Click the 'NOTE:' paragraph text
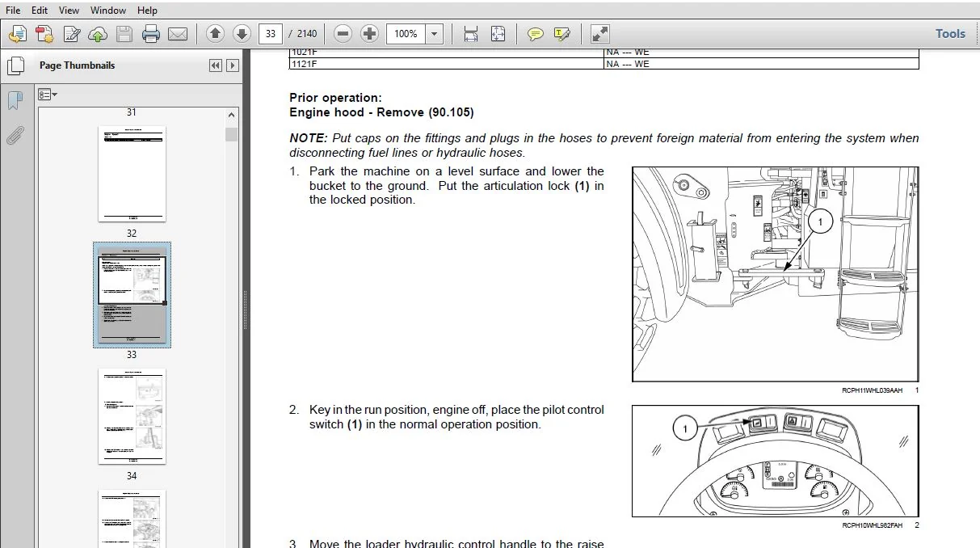Image resolution: width=980 pixels, height=548 pixels. pyautogui.click(x=604, y=145)
